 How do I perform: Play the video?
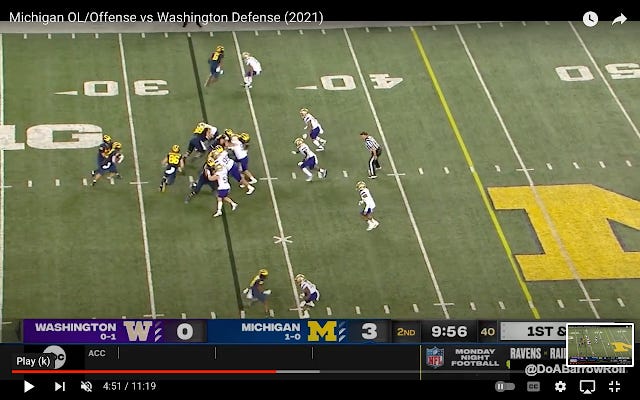pos(29,386)
